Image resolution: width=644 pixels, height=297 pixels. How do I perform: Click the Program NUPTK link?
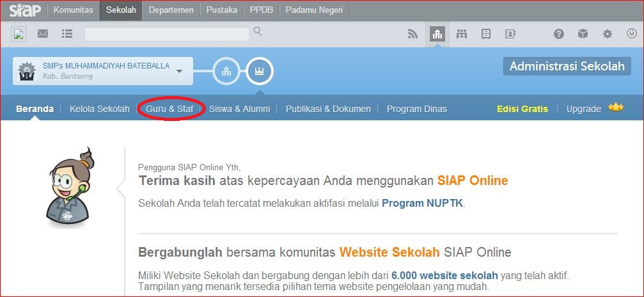(423, 203)
